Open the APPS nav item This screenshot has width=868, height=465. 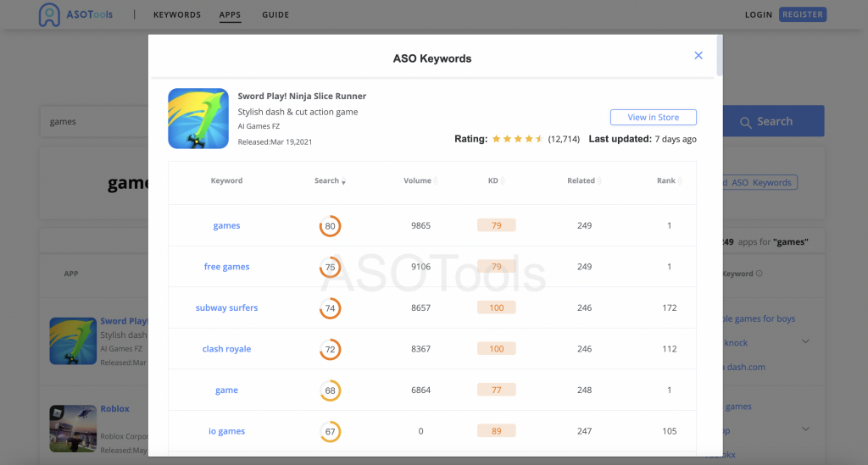click(x=230, y=15)
